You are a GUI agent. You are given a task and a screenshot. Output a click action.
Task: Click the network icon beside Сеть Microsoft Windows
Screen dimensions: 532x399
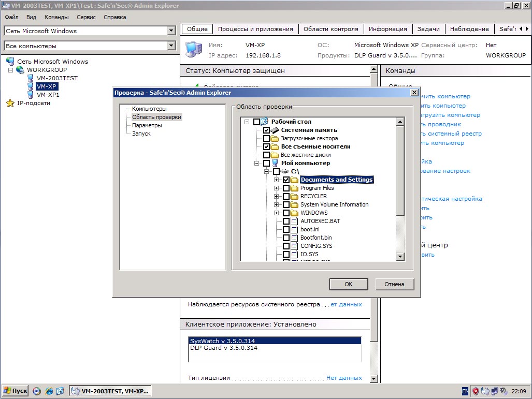(x=10, y=62)
